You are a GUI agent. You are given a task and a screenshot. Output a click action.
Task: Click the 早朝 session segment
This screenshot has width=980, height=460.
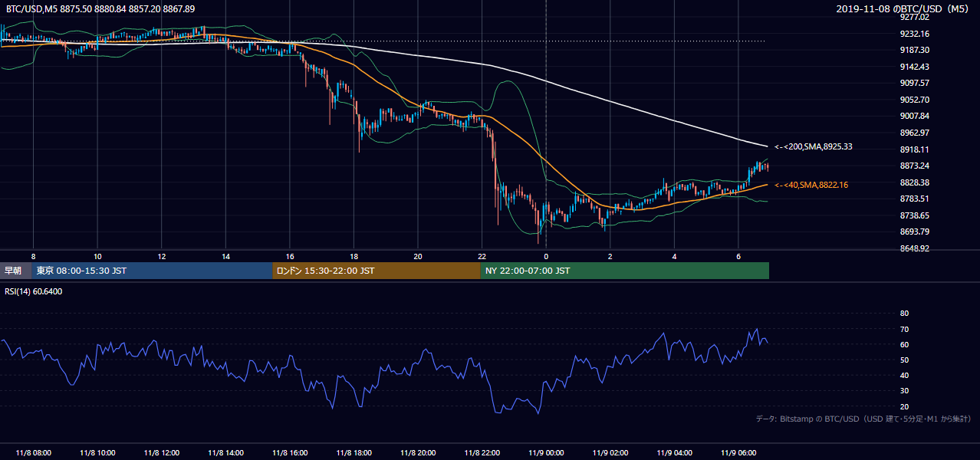coord(16,271)
